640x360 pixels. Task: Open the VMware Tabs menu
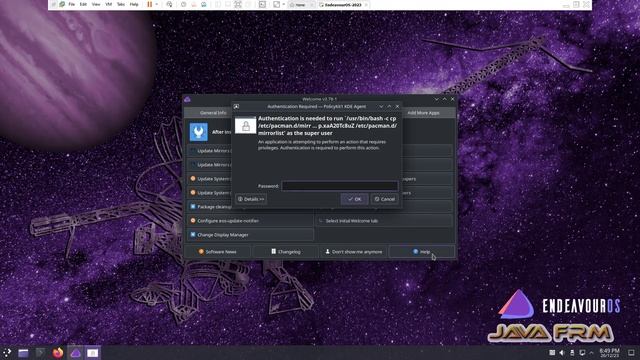[x=121, y=4]
